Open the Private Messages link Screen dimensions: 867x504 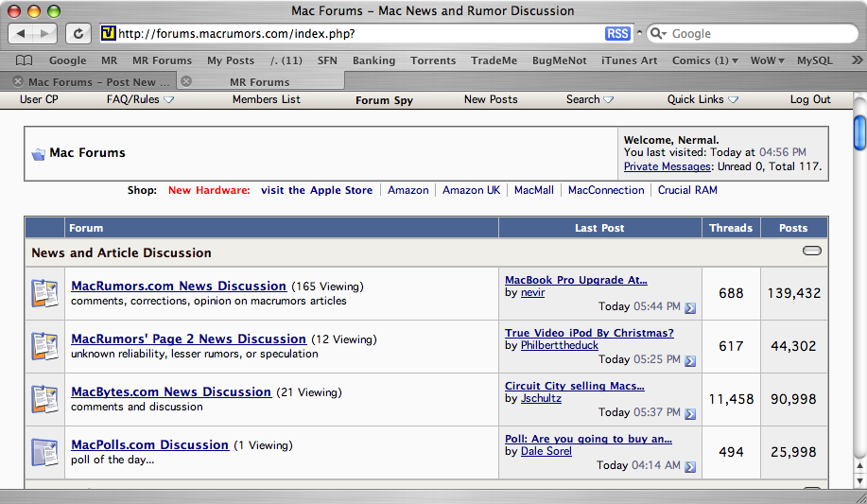(x=667, y=166)
